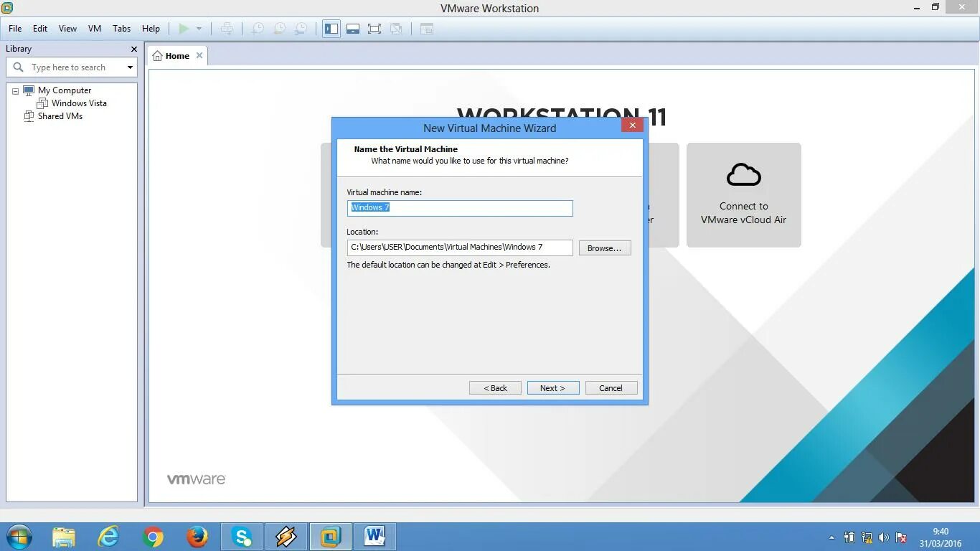Click the library search magnifier icon
The width and height of the screenshot is (980, 551).
(19, 67)
